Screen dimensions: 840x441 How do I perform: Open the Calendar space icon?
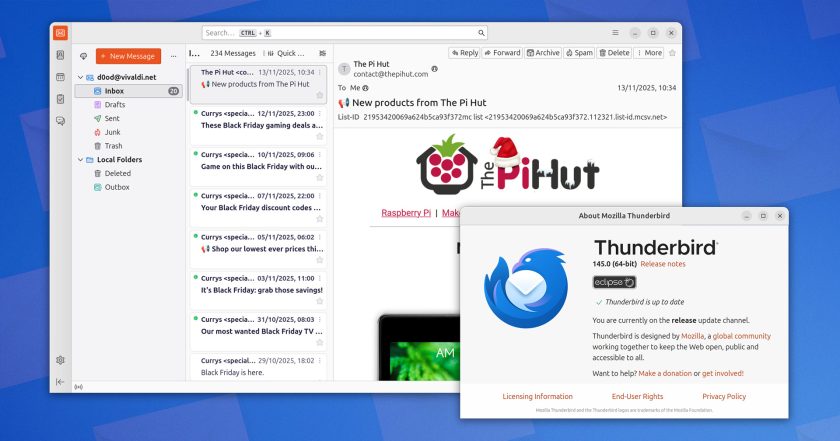[x=61, y=77]
